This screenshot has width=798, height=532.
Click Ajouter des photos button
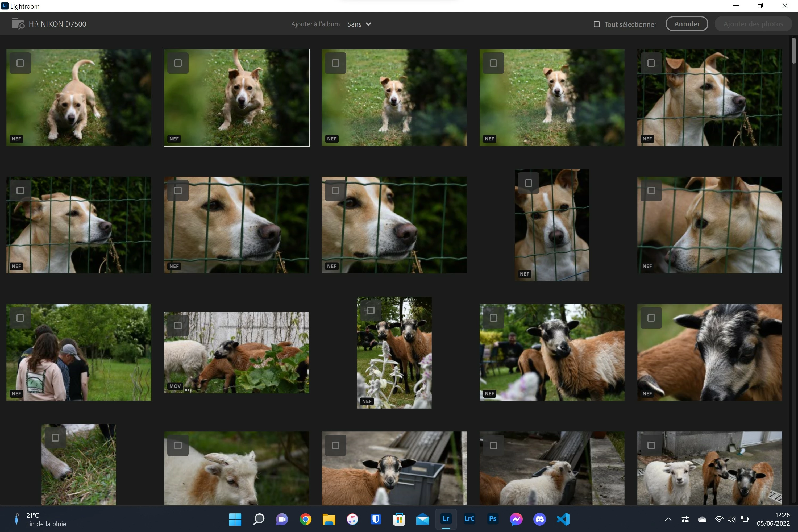click(x=753, y=24)
